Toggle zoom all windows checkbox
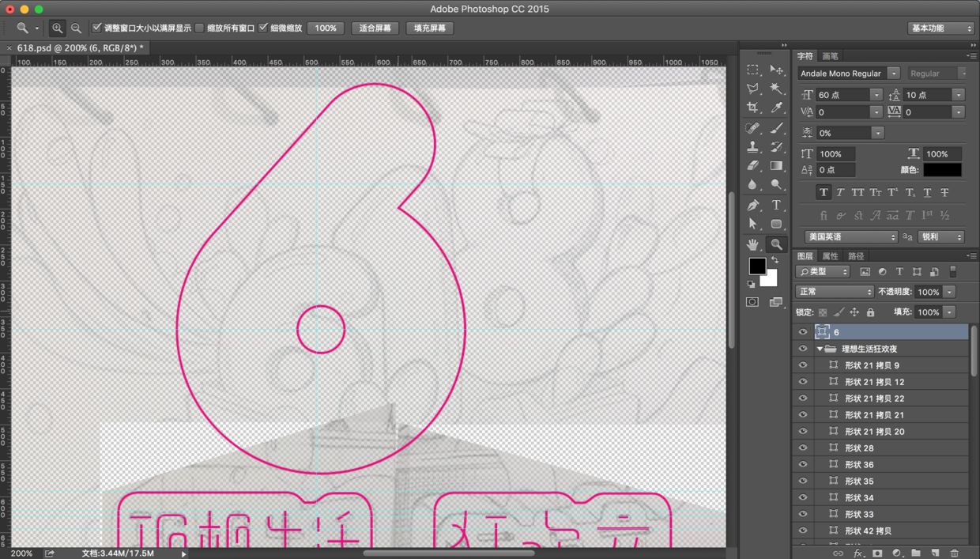Viewport: 980px width, 559px height. tap(199, 28)
